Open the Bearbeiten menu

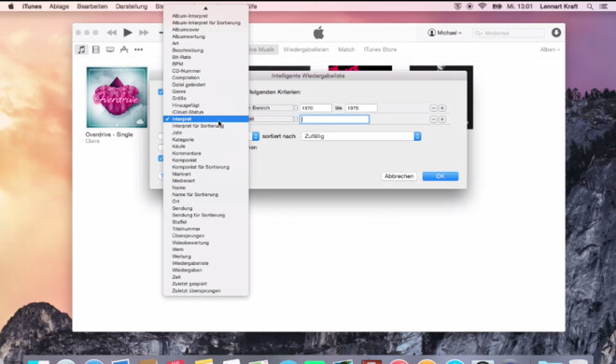[x=92, y=7]
